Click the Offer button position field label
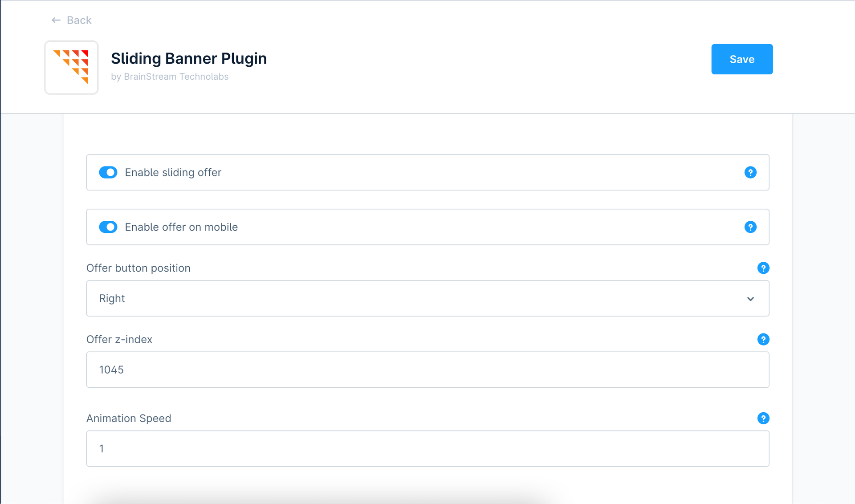The image size is (855, 504). pyautogui.click(x=138, y=268)
